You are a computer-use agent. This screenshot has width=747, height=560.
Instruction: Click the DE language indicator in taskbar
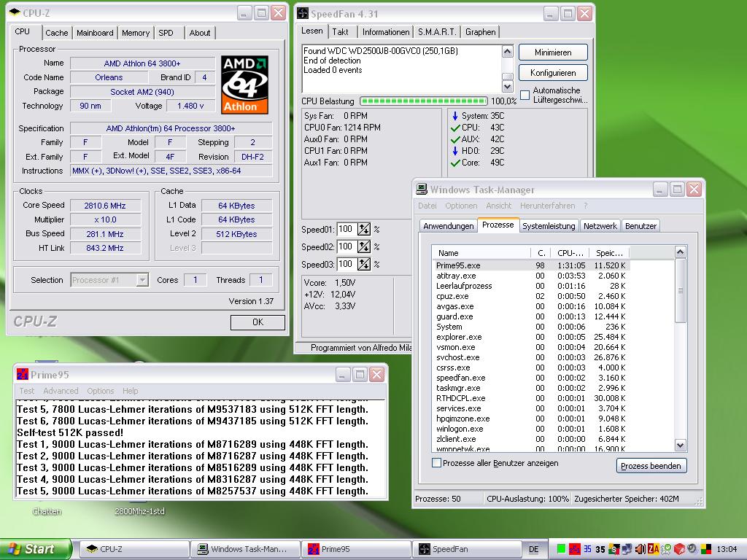tap(533, 549)
